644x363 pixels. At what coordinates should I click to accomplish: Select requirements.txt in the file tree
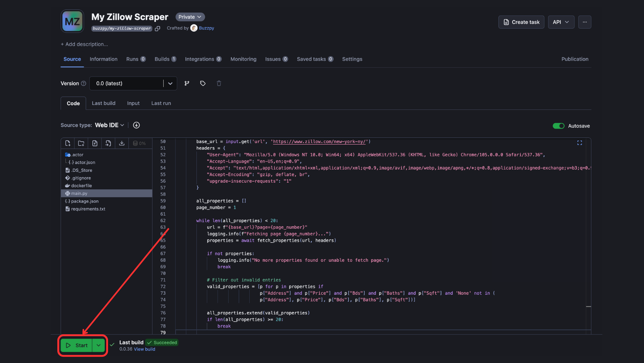coord(88,209)
